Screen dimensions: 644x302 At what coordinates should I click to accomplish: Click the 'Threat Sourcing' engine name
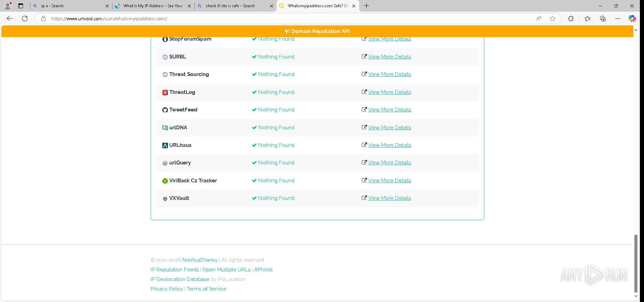[189, 74]
